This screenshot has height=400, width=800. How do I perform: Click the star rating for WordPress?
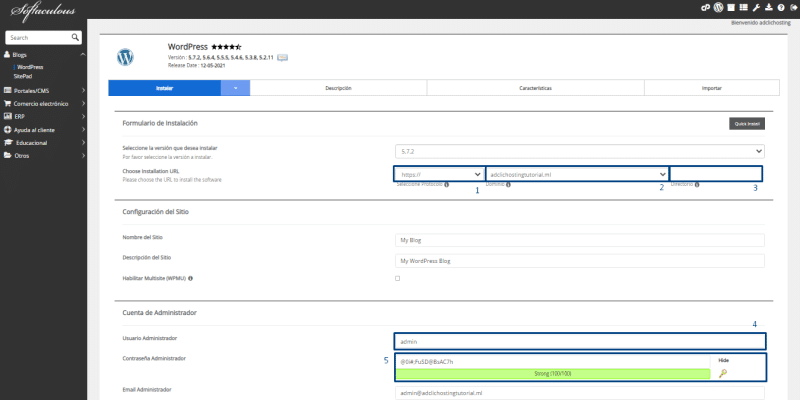click(227, 47)
